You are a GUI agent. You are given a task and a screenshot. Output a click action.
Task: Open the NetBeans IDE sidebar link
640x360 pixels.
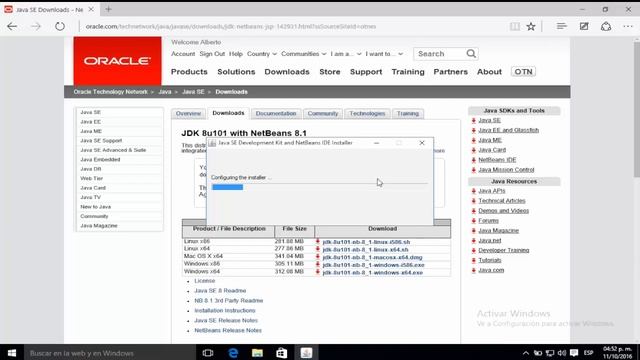click(497, 160)
